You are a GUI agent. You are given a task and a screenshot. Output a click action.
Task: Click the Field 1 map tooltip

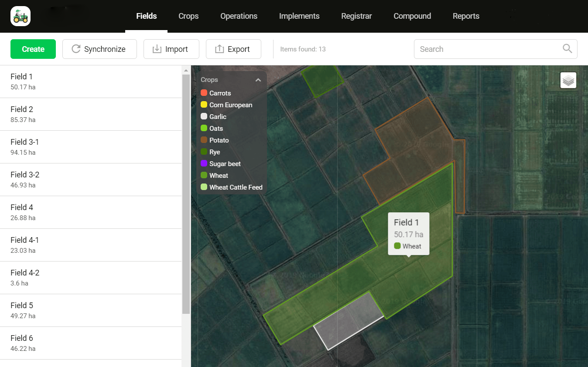408,234
